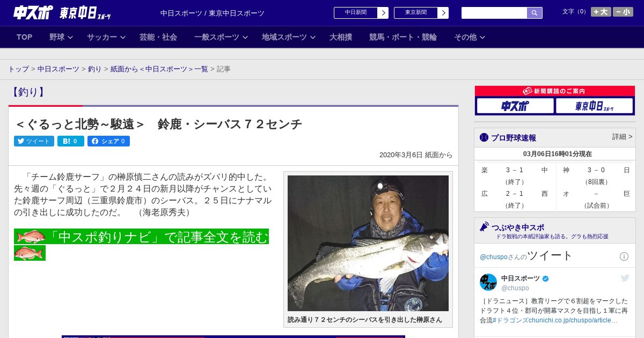Click 中日スポーツ Twitter profile avatar
Viewport: 644px width, 338px height.
(488, 282)
